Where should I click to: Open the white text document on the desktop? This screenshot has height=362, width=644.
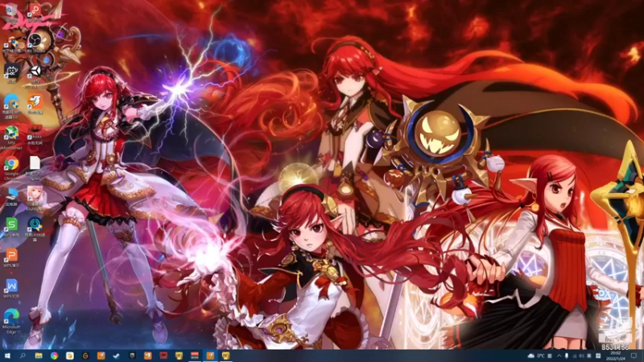35,167
